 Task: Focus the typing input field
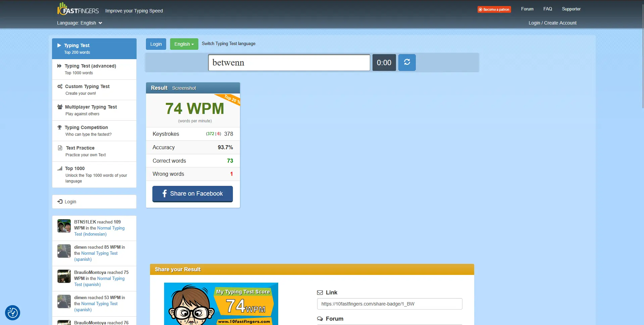click(289, 63)
